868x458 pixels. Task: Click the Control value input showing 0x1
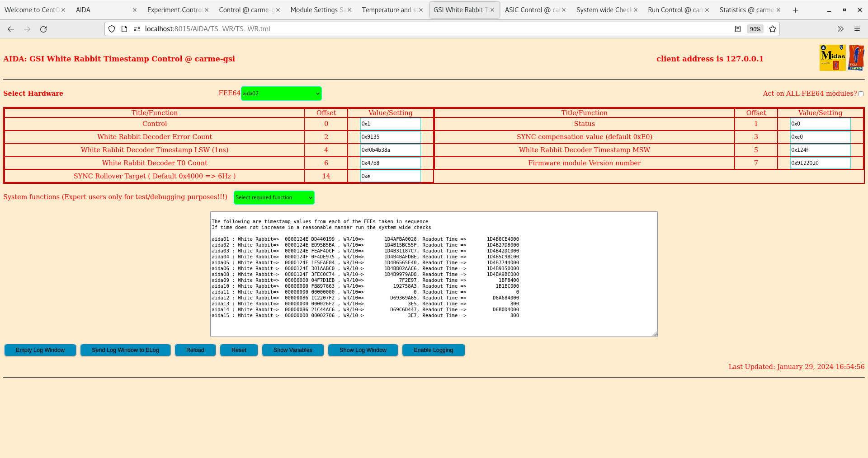click(390, 124)
